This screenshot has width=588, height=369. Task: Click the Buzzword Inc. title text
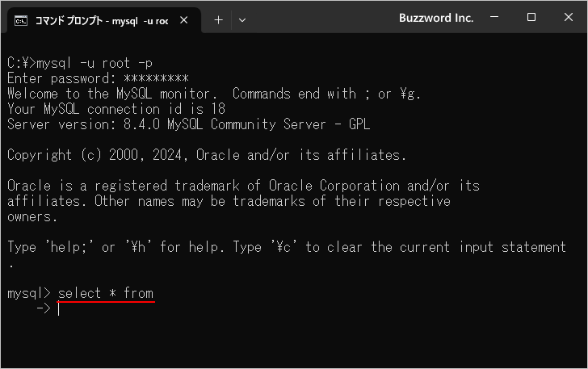point(436,18)
